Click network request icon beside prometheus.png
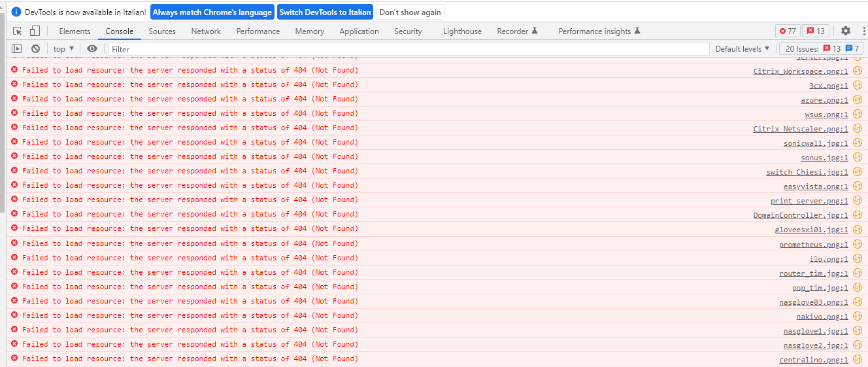The width and height of the screenshot is (868, 367). click(x=858, y=244)
